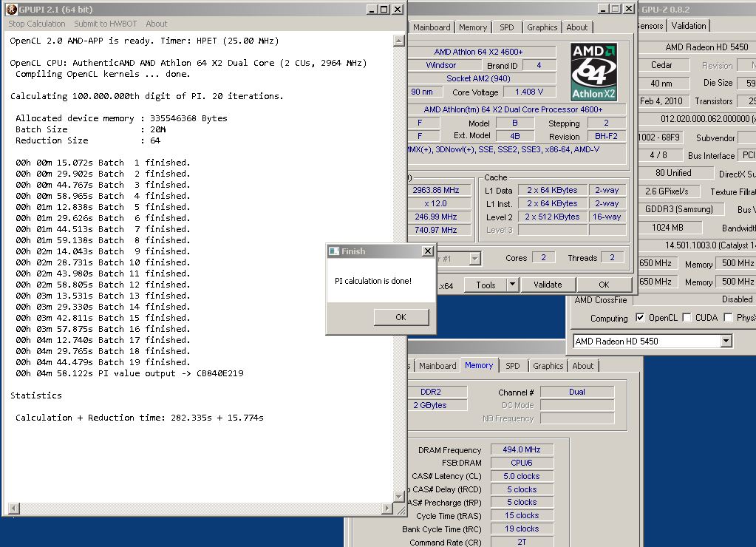This screenshot has width=756, height=547.
Task: Switch to Memory tab in upper CPU-Z
Action: point(472,27)
